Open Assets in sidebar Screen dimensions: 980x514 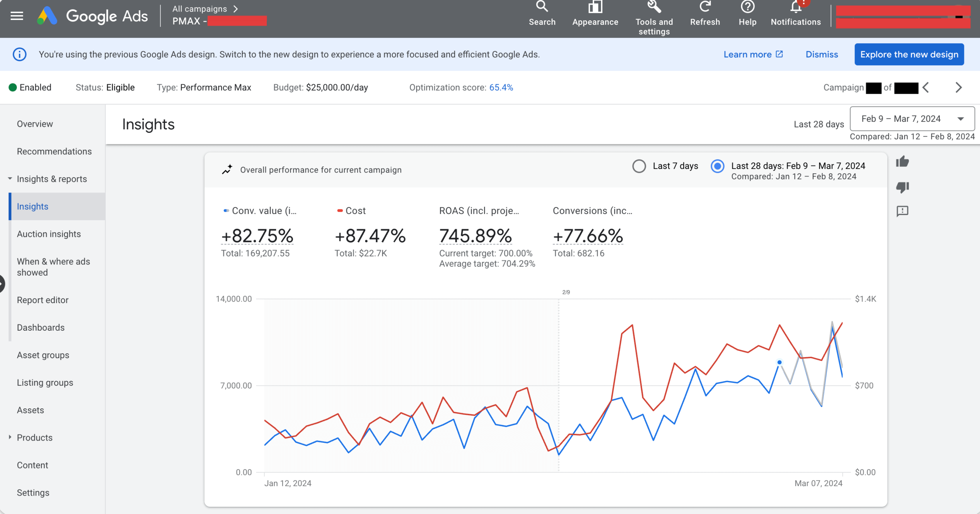pos(31,410)
